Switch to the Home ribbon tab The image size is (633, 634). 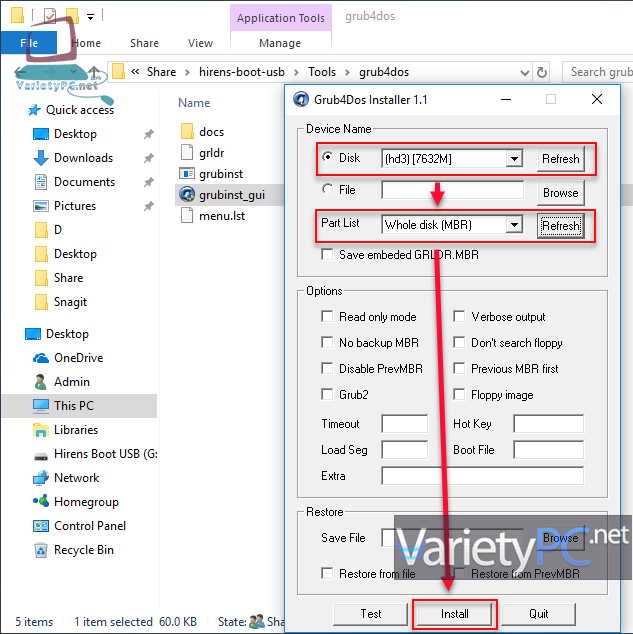pos(86,43)
